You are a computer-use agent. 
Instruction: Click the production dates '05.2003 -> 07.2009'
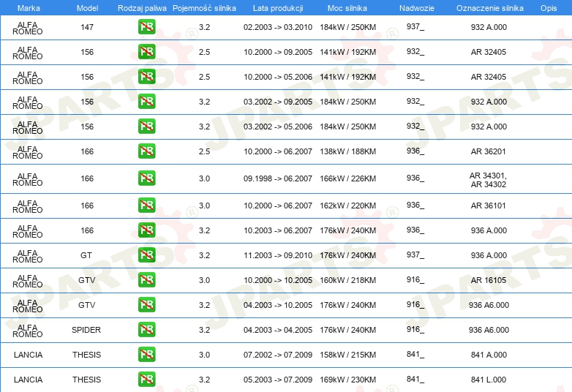pyautogui.click(x=278, y=380)
